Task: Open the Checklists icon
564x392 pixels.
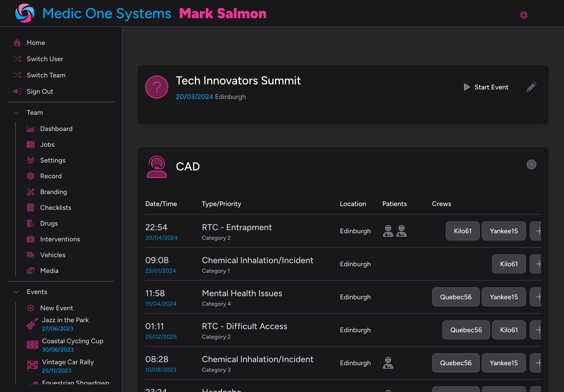Action: click(30, 207)
